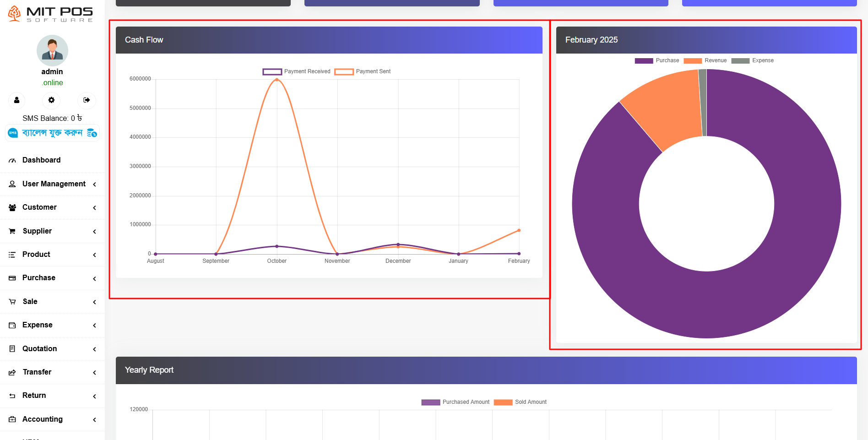
Task: Click the logout arrow icon
Action: tap(87, 100)
